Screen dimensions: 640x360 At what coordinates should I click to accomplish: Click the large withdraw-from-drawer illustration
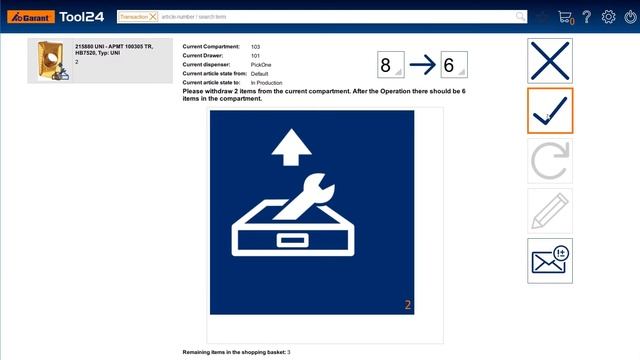(x=312, y=212)
